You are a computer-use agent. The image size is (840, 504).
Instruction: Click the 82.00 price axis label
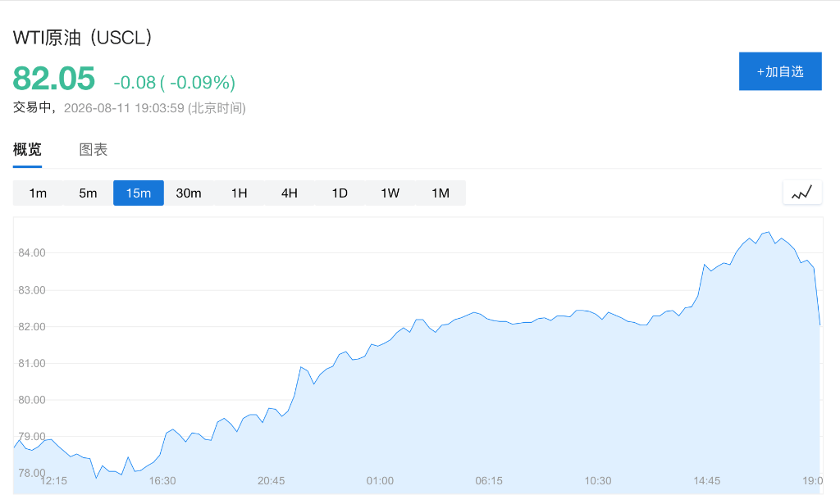coord(32,326)
